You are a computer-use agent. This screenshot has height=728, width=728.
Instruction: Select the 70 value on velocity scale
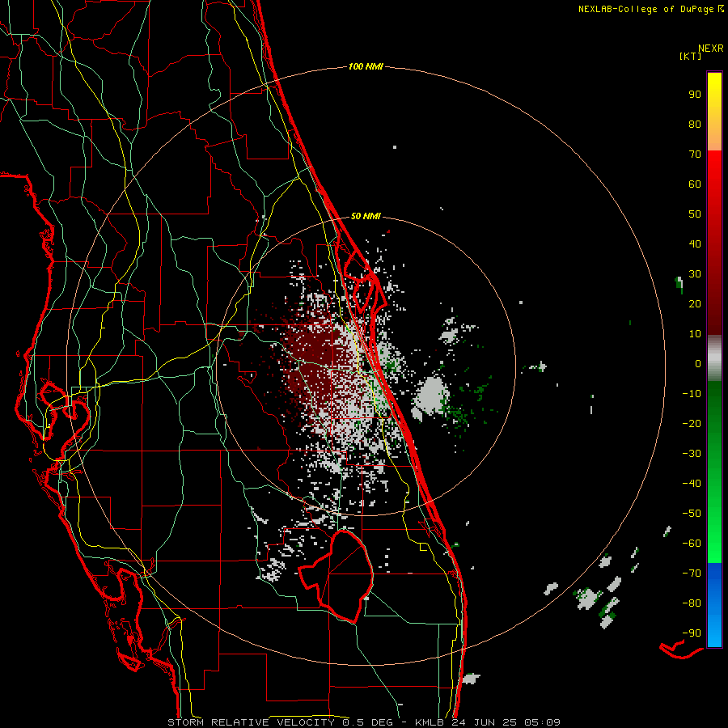point(695,154)
